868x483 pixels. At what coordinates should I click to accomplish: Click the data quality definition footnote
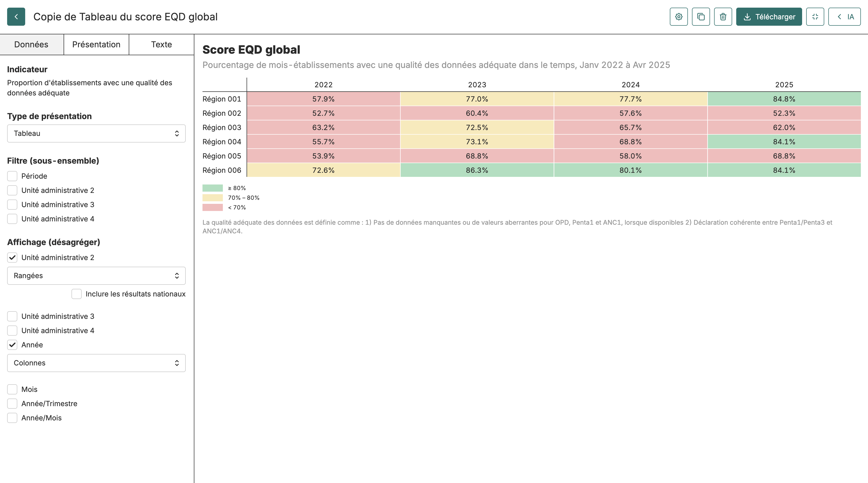(x=517, y=227)
